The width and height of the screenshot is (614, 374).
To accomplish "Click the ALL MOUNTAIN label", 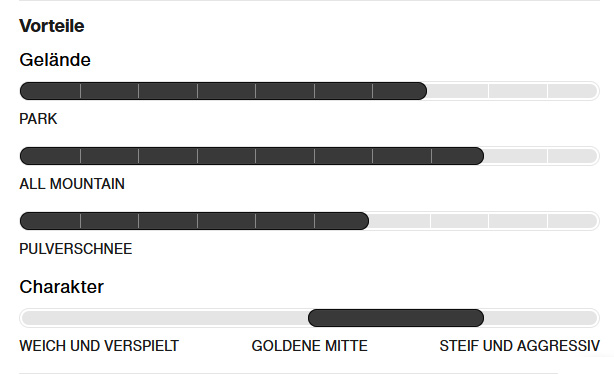I will [x=72, y=184].
